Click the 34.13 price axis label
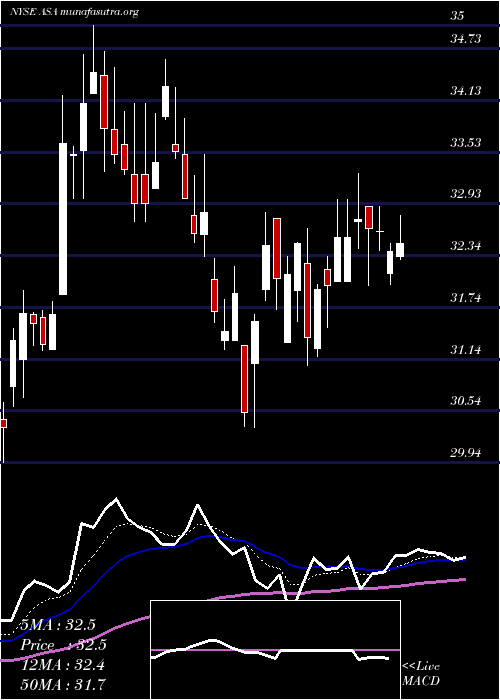The image size is (500, 700). (466, 91)
